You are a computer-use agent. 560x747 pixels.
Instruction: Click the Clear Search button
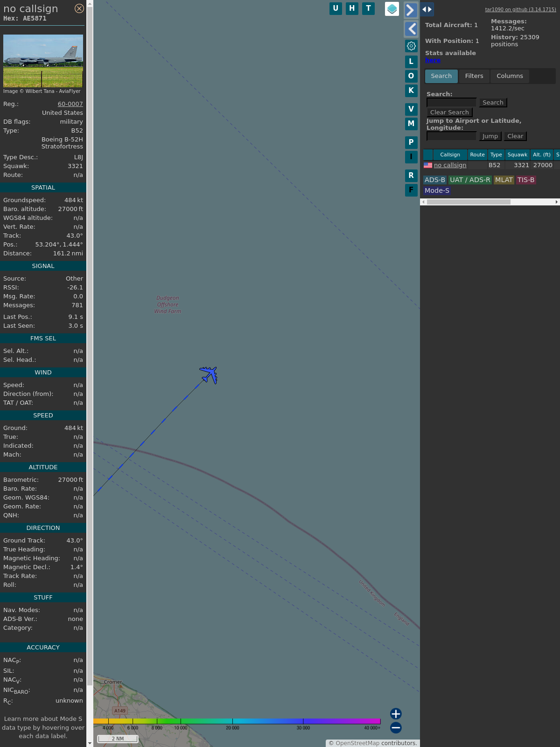tap(449, 113)
